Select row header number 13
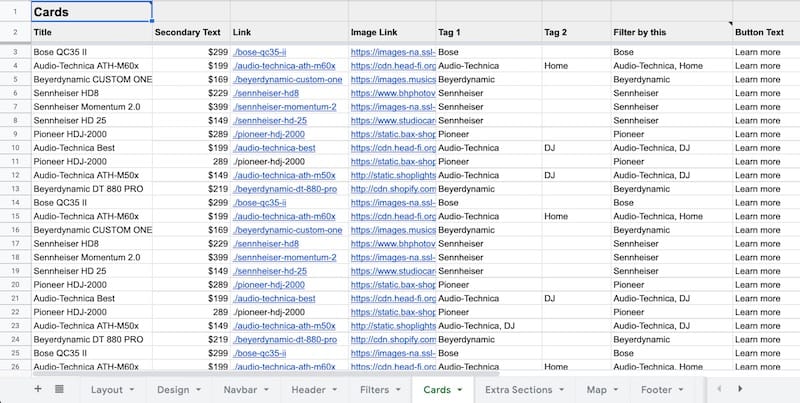The image size is (800, 403). (15, 189)
